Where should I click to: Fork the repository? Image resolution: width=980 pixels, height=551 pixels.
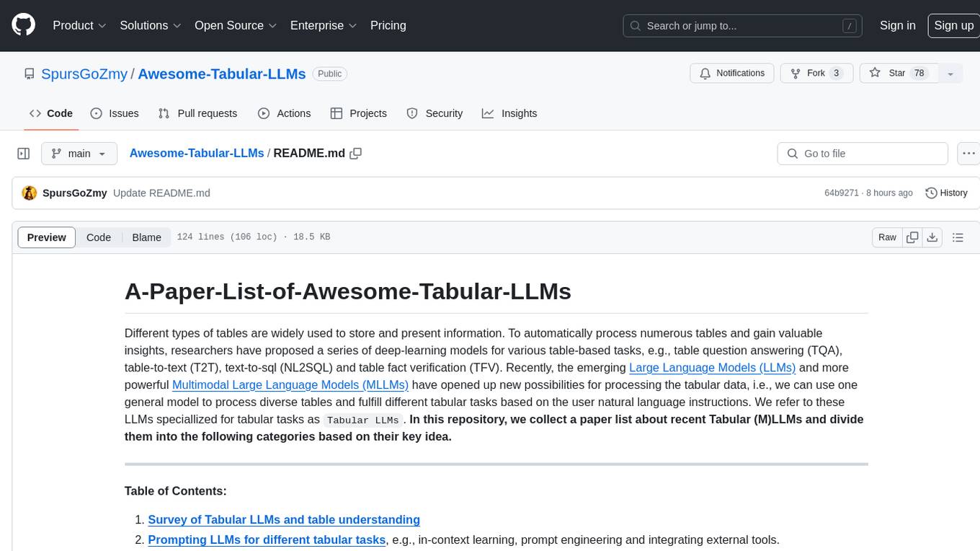click(x=817, y=74)
